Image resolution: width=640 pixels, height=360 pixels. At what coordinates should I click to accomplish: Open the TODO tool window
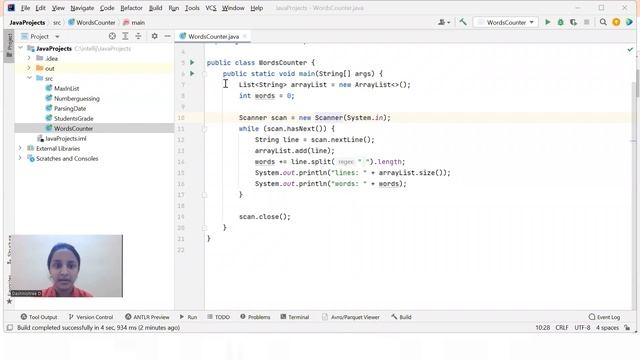tap(218, 317)
